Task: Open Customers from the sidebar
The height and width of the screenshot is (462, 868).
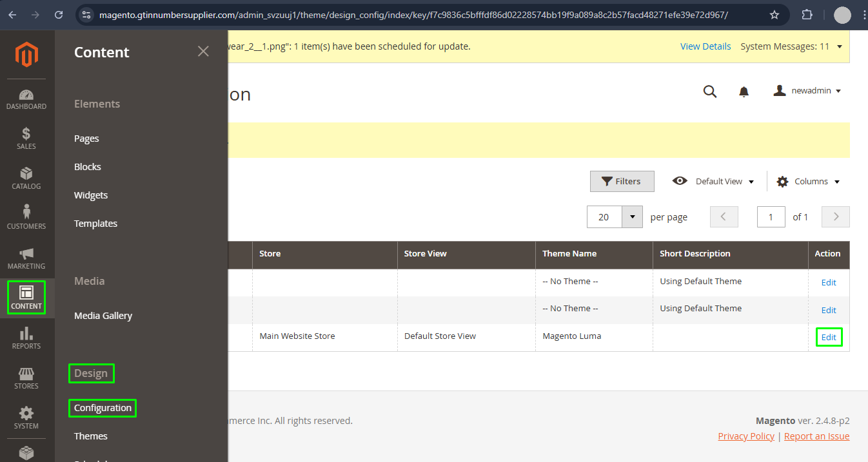Action: pos(26,217)
